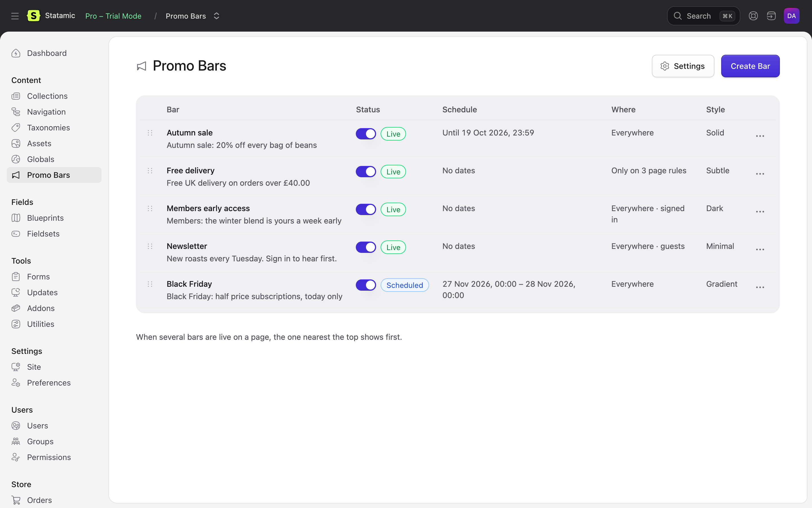Click the Addons sidebar icon
The image size is (812, 508).
[16, 308]
